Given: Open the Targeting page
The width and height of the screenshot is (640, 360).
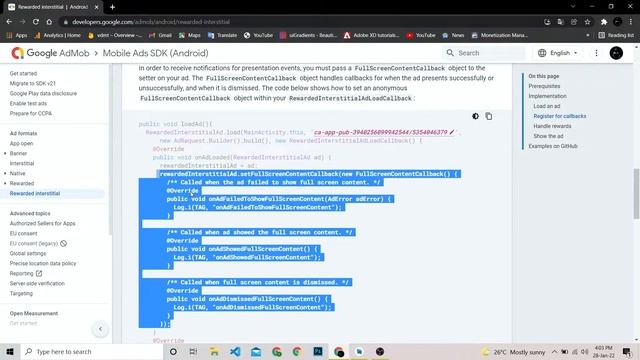Looking at the screenshot, I should pos(21,293).
